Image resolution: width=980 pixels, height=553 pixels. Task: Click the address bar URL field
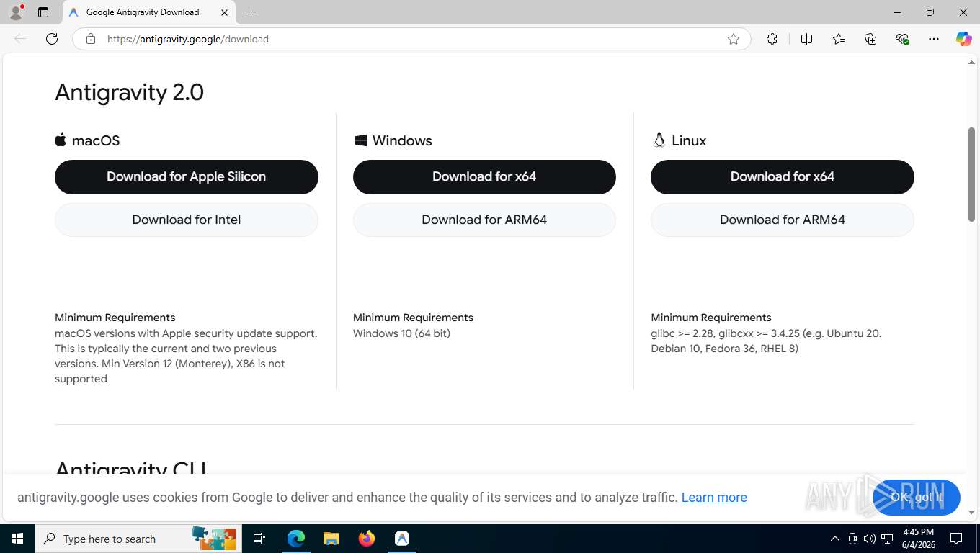411,39
